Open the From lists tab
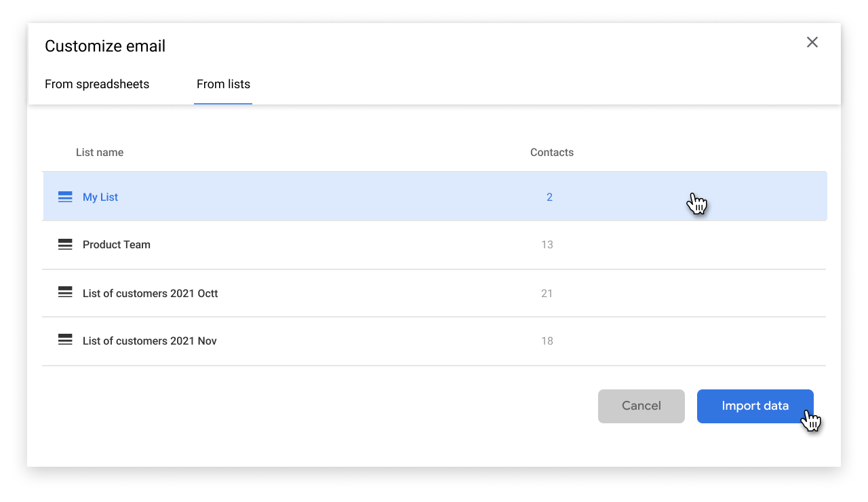Screen dimensions: 868x502 point(223,85)
